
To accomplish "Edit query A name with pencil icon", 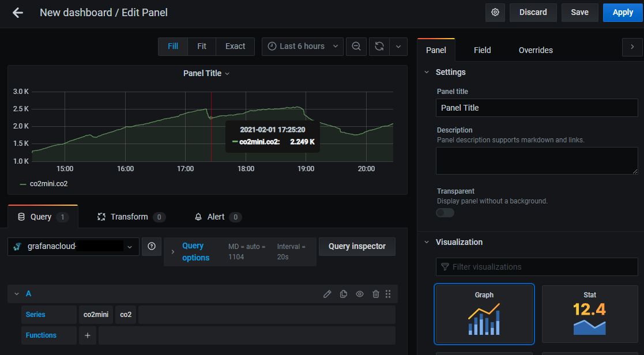I will click(x=327, y=294).
